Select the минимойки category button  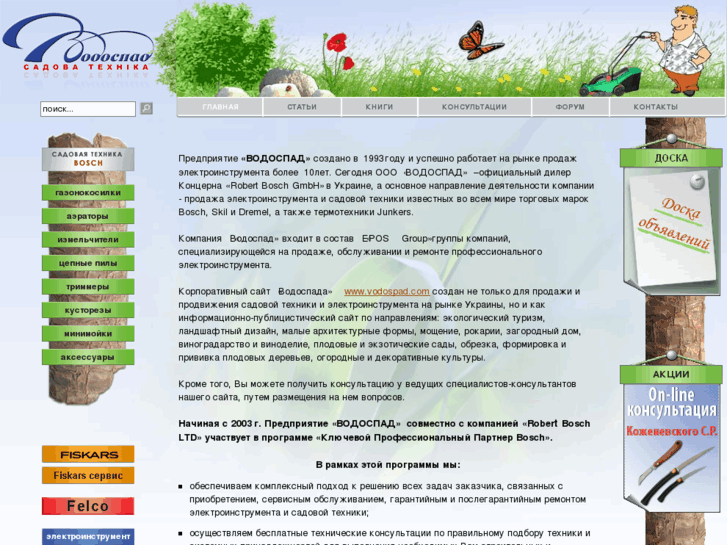(x=88, y=333)
